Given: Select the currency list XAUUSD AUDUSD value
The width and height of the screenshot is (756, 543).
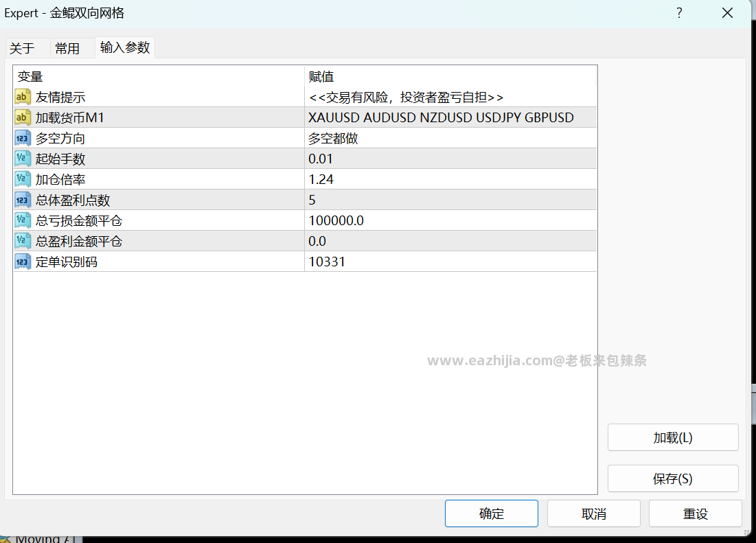Looking at the screenshot, I should pyautogui.click(x=450, y=117).
